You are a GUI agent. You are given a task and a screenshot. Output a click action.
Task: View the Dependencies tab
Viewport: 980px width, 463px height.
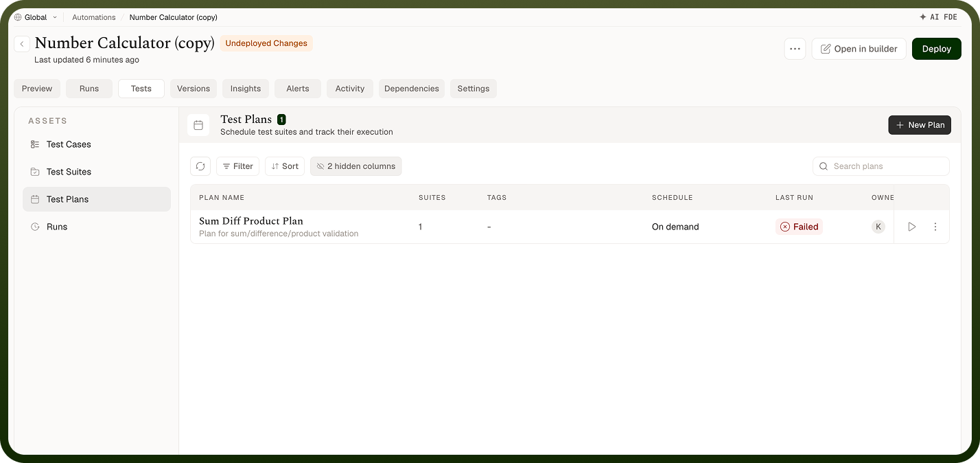tap(412, 89)
